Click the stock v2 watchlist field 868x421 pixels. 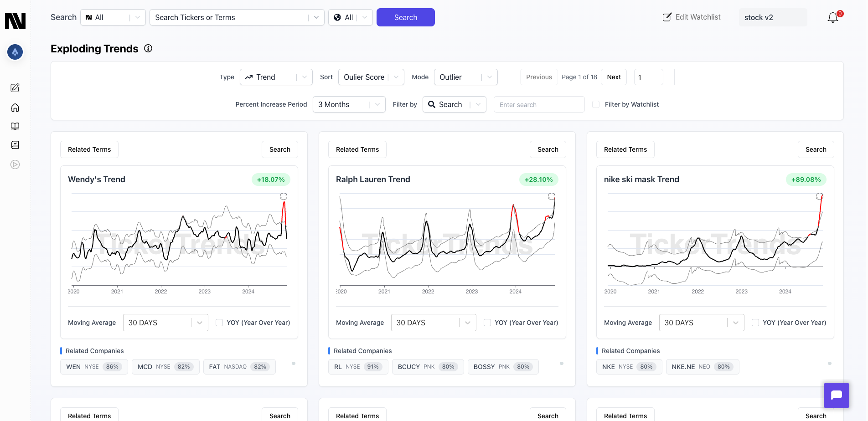773,17
